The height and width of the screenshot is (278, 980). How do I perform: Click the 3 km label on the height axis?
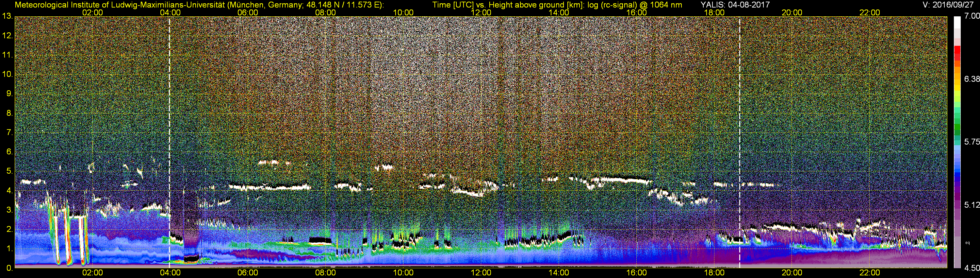point(9,210)
